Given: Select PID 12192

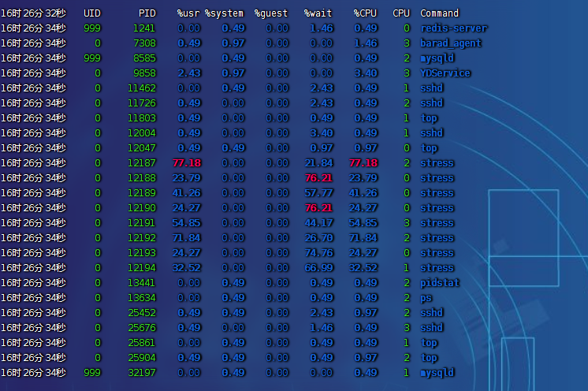Looking at the screenshot, I should (x=141, y=238).
